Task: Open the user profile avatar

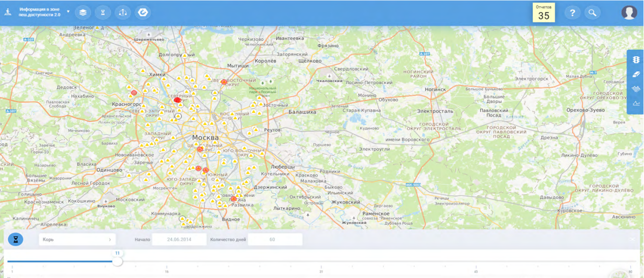Action: coord(629,13)
